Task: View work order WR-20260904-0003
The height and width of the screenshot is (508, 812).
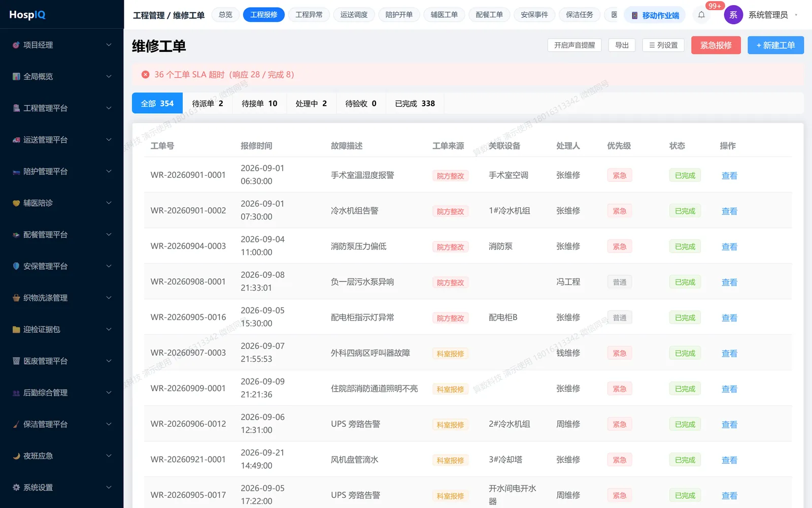Action: [729, 246]
